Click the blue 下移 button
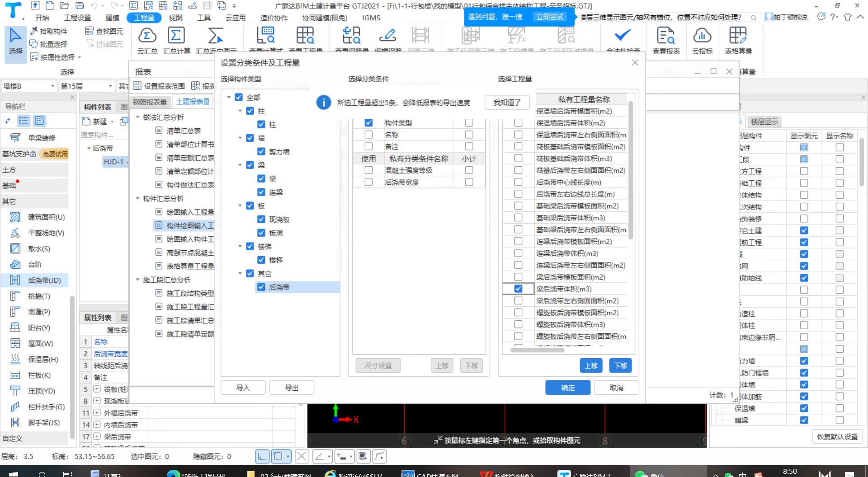Image resolution: width=868 pixels, height=477 pixels. (621, 365)
